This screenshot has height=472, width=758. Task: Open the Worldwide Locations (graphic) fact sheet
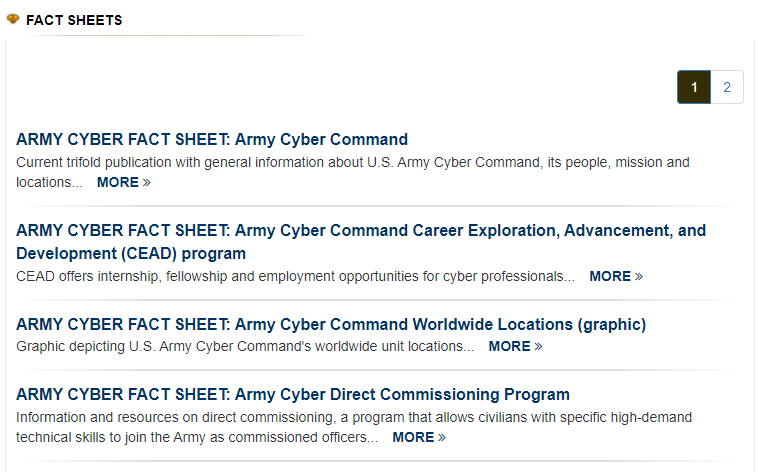[x=331, y=324]
